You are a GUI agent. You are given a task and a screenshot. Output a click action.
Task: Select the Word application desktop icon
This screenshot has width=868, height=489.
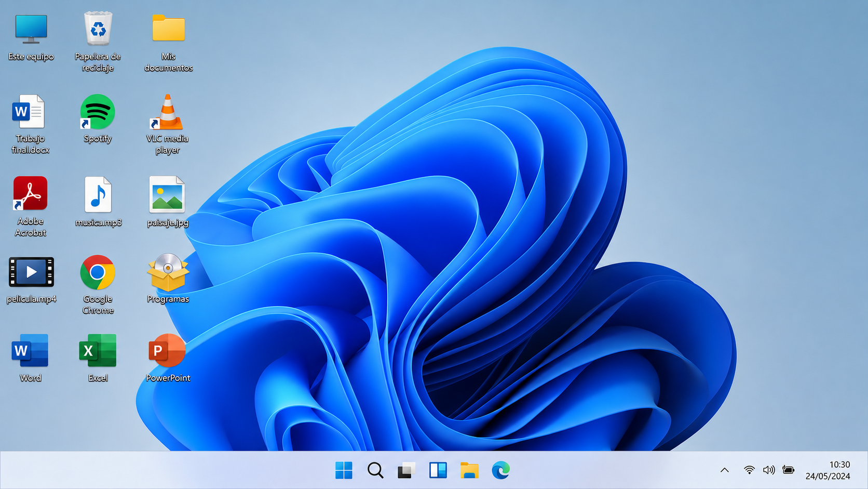point(30,358)
